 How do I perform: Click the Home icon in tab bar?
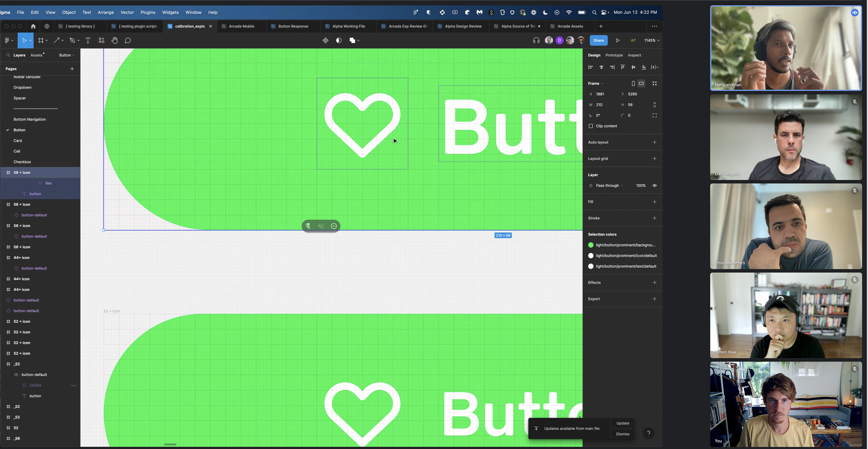33,26
